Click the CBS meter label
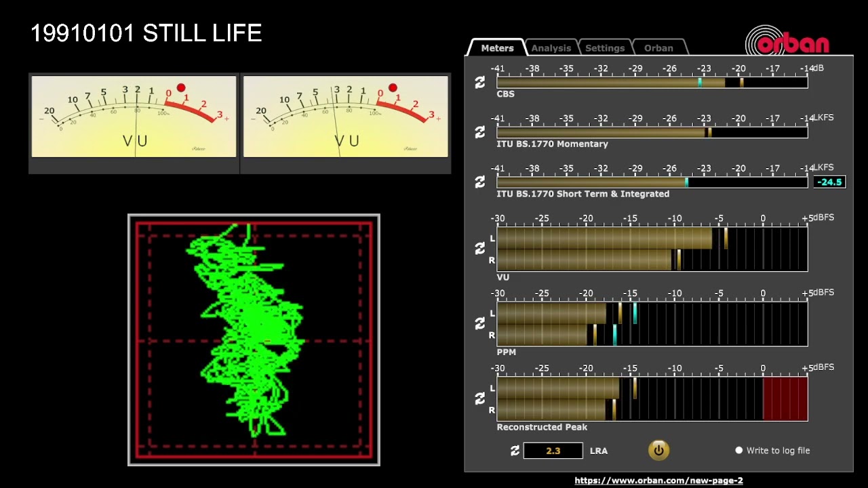This screenshot has width=868, height=488. (x=505, y=94)
